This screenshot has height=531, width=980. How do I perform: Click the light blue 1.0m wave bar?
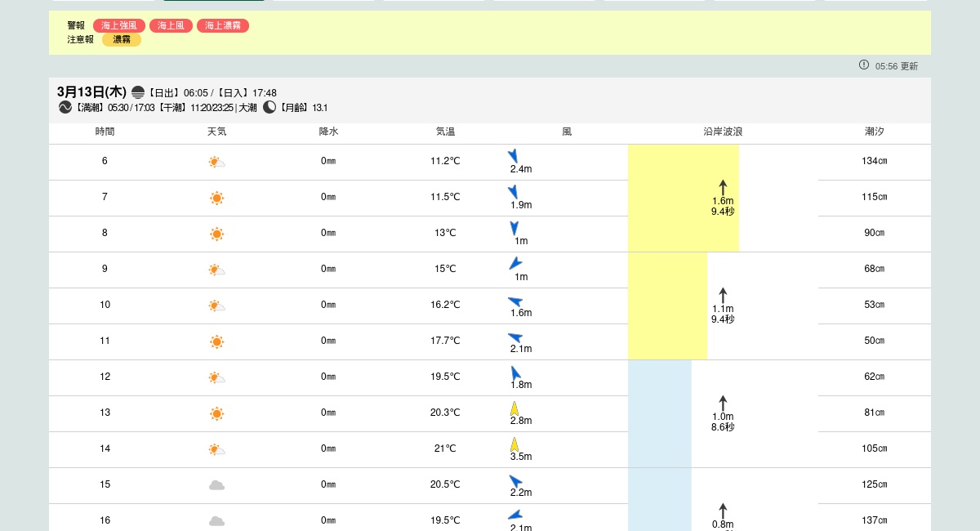pyautogui.click(x=659, y=413)
